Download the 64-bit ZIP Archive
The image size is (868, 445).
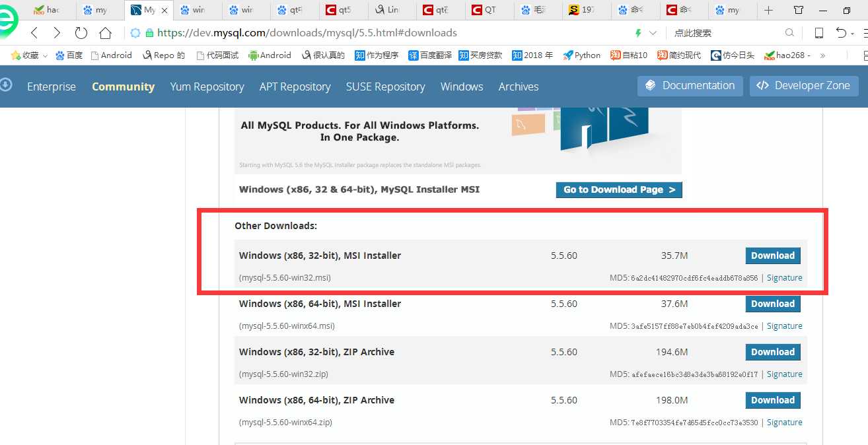[x=773, y=400]
